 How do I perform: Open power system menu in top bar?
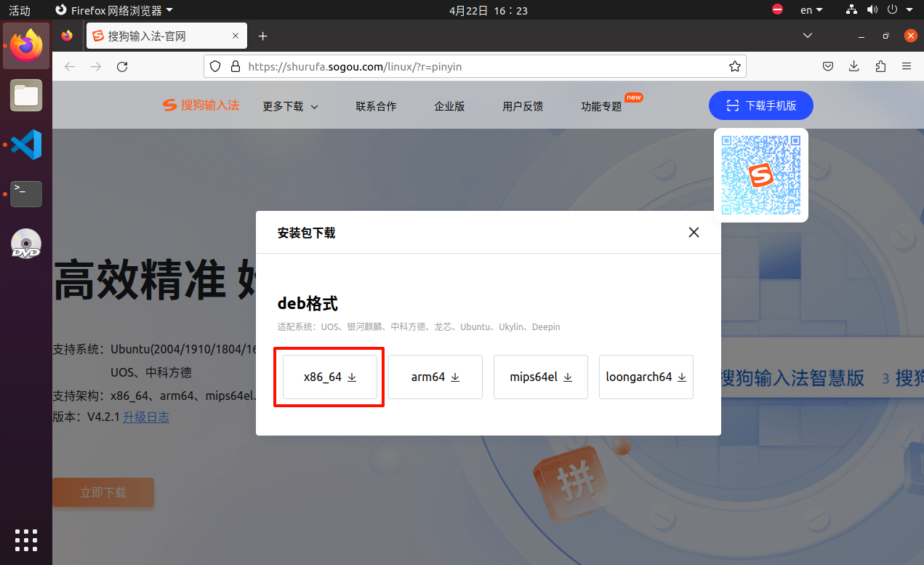click(899, 10)
